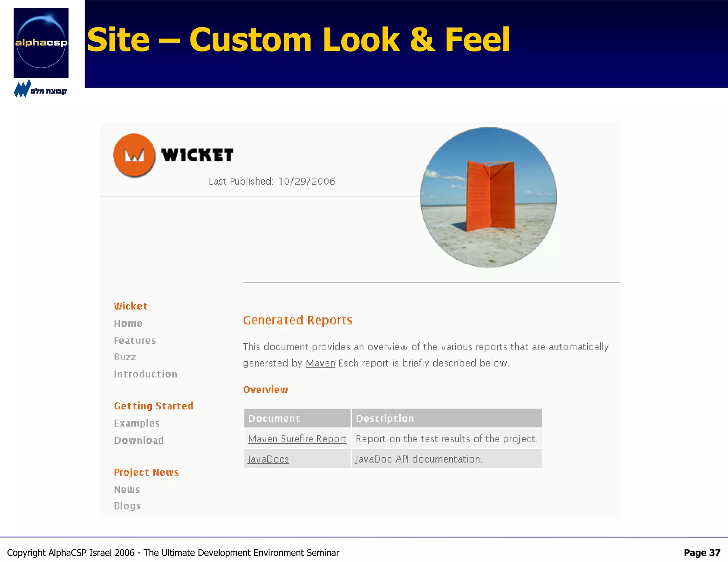Click the Description column header
This screenshot has height=562, width=728.
pos(385,418)
